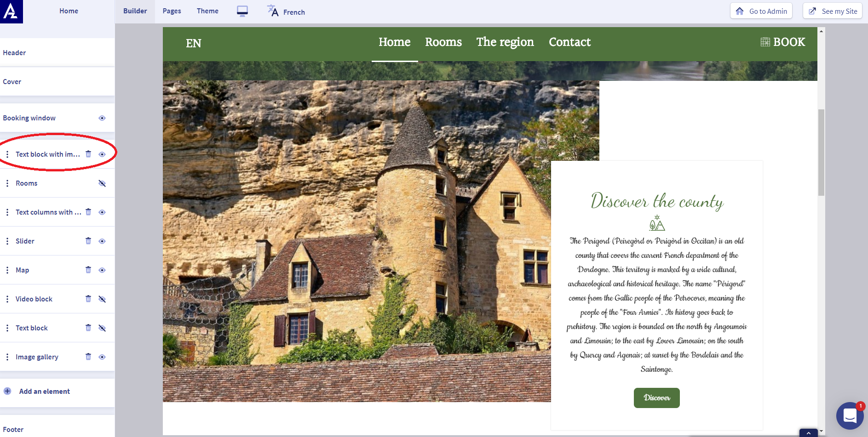
Task: Show the hidden Rooms element
Action: click(102, 183)
